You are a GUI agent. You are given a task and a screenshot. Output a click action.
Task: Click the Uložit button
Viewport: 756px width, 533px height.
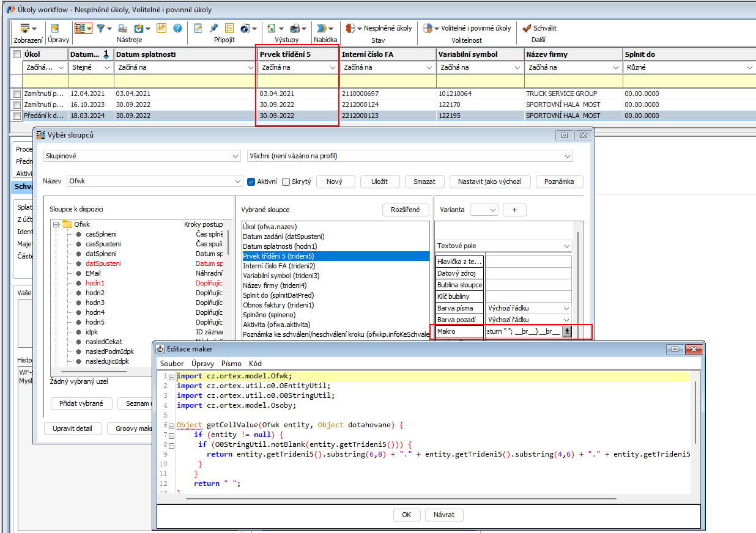[379, 182]
